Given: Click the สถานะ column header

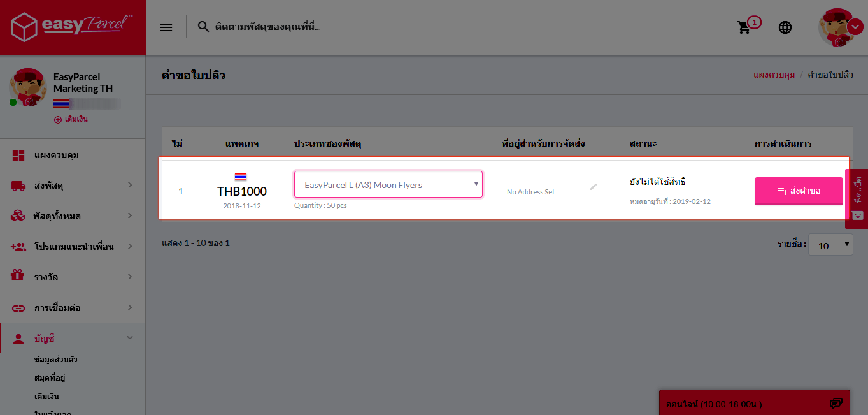Looking at the screenshot, I should [643, 143].
